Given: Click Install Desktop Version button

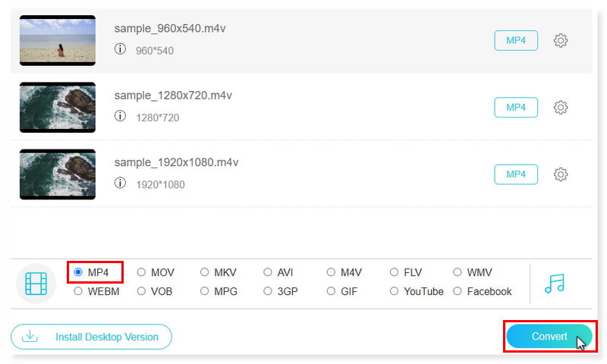Looking at the screenshot, I should 91,337.
